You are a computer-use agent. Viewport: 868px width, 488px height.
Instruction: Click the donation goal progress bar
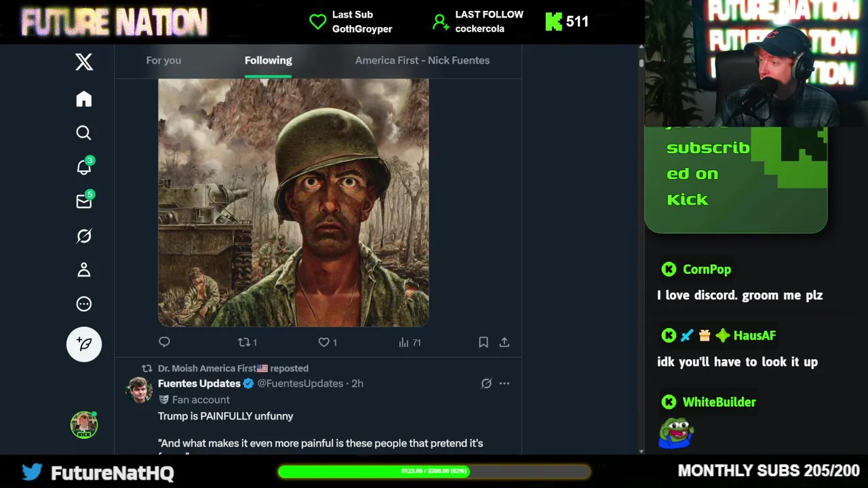click(434, 471)
